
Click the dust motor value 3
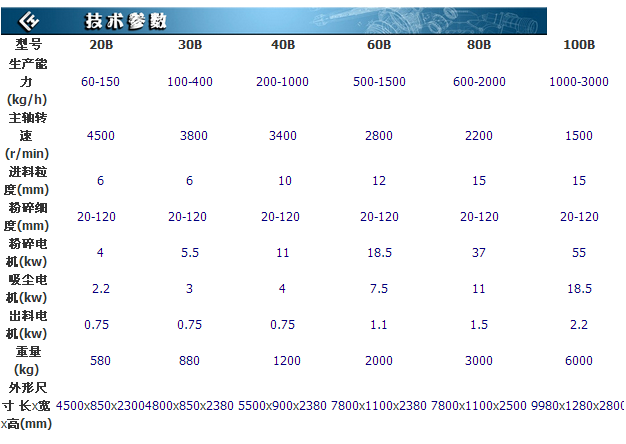[189, 289]
